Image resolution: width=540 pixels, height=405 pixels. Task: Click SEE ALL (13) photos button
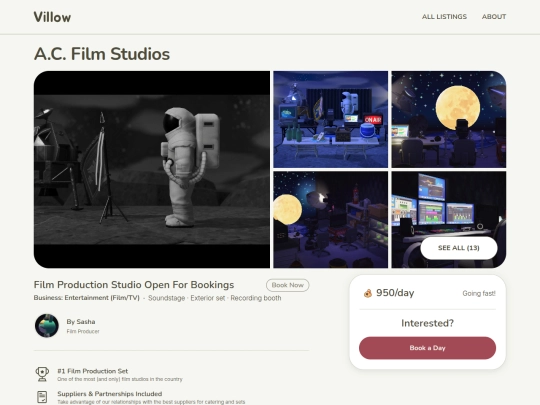[x=459, y=248]
